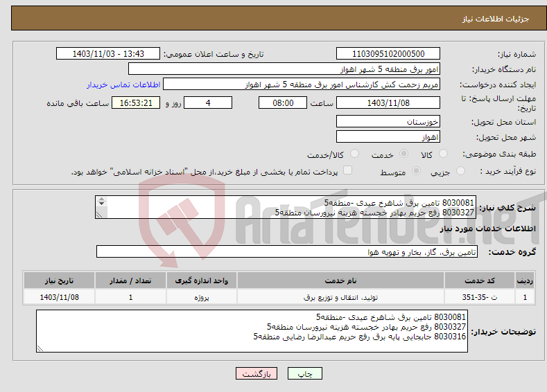Click the گروه خدمت field
This screenshot has height=392, width=547.
pyautogui.click(x=287, y=251)
